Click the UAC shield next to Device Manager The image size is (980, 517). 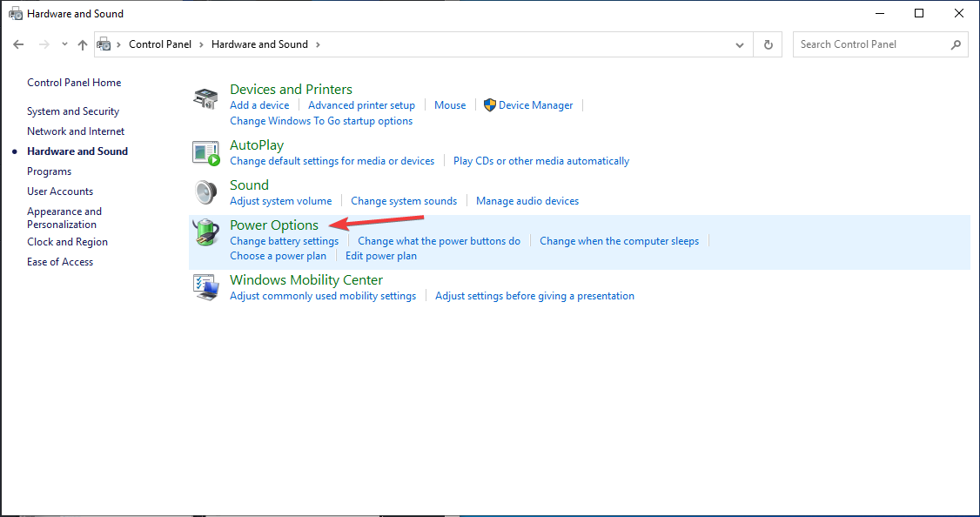pyautogui.click(x=489, y=104)
